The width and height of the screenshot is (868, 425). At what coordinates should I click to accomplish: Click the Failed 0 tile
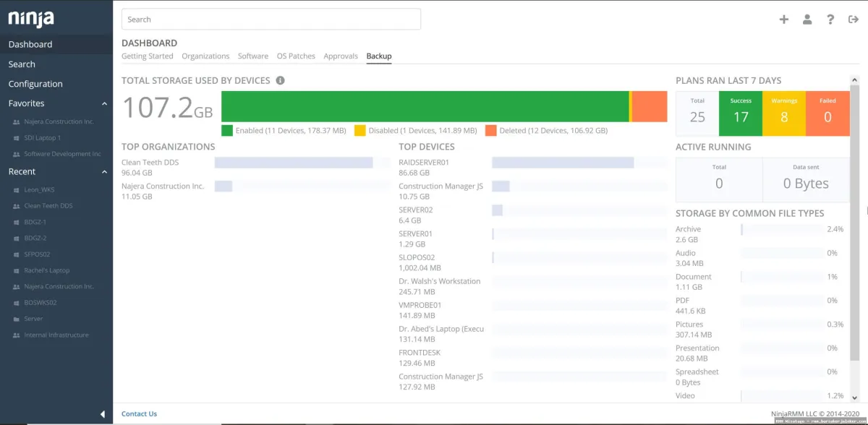pyautogui.click(x=827, y=113)
